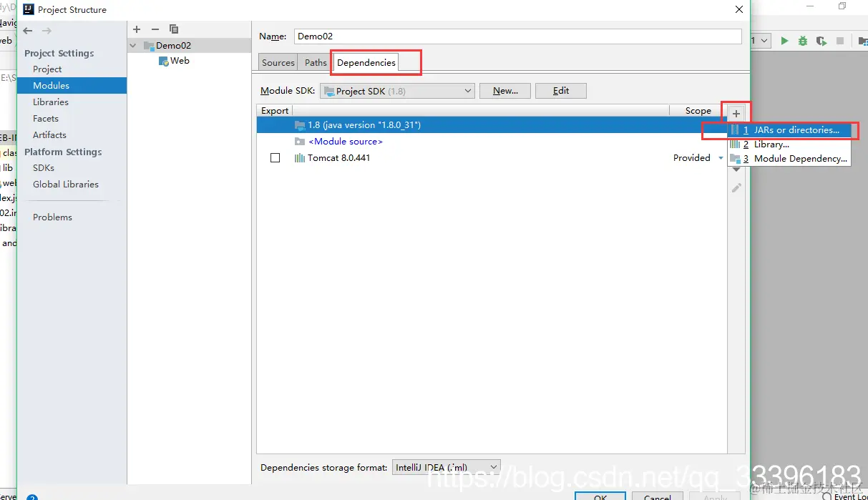Click the 1.8 JDK folder icon
The height and width of the screenshot is (500, 868).
[300, 125]
